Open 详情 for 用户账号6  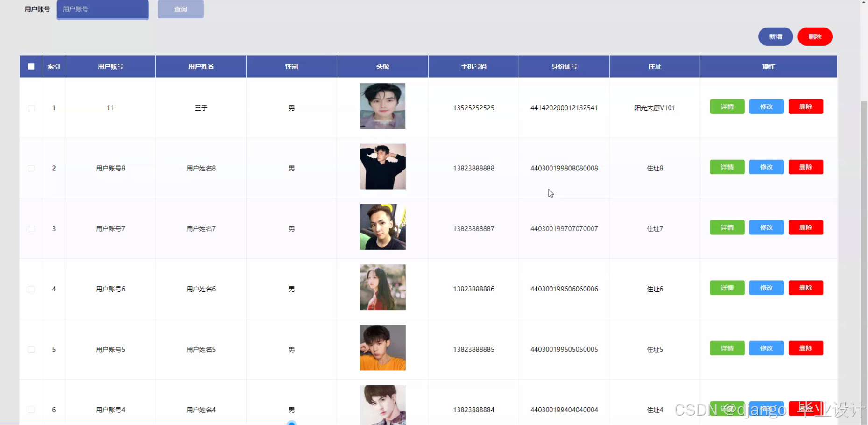pos(727,288)
